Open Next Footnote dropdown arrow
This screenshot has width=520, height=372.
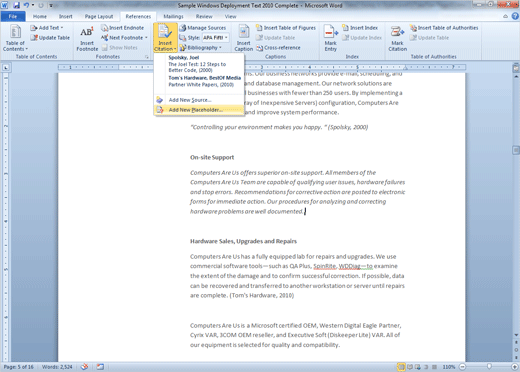click(146, 38)
